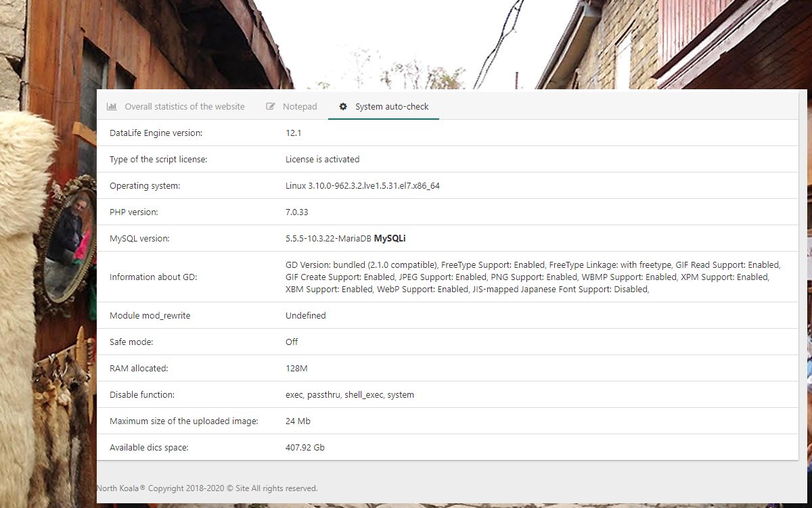This screenshot has height=508, width=812.
Task: Click the bar chart statistics icon
Action: [112, 107]
